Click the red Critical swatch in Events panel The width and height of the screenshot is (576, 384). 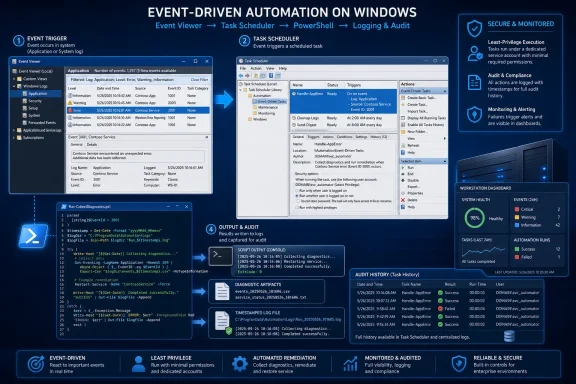[x=516, y=209]
